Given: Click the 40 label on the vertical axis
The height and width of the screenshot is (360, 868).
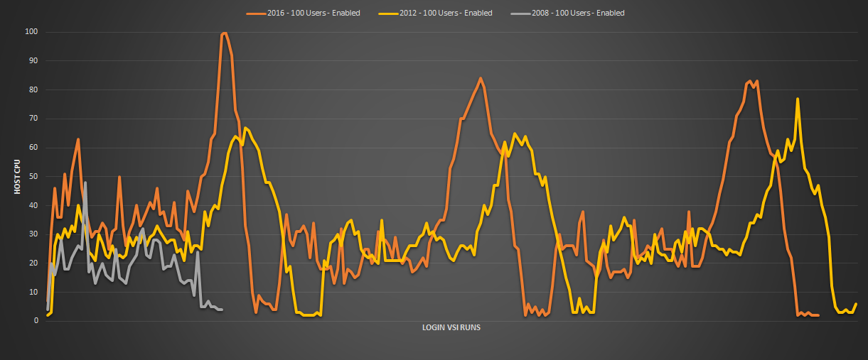Looking at the screenshot, I should point(33,205).
